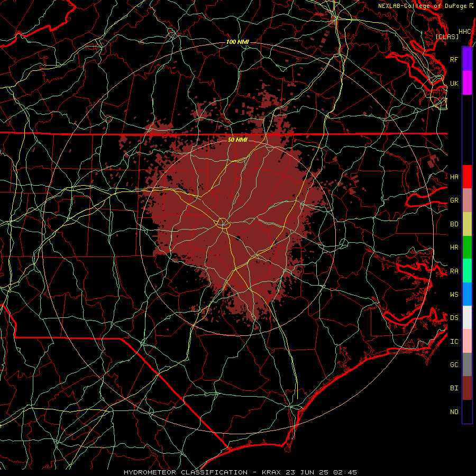
Task: Click the "HA" legend label
Action: pyautogui.click(x=454, y=177)
